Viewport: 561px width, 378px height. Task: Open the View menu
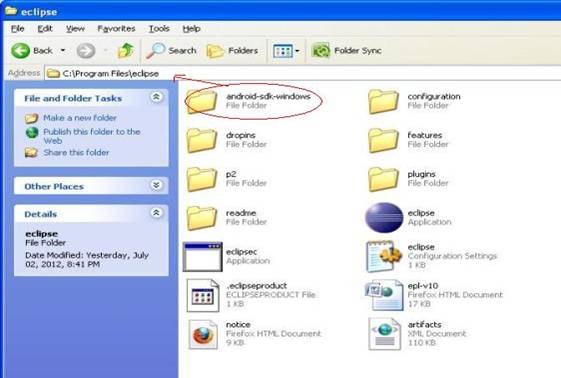click(x=75, y=29)
